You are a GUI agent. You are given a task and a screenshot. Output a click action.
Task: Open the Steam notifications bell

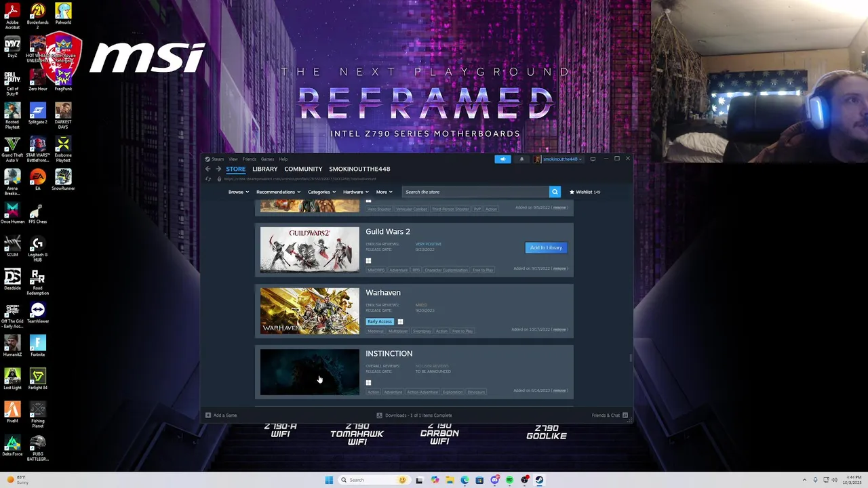[521, 159]
